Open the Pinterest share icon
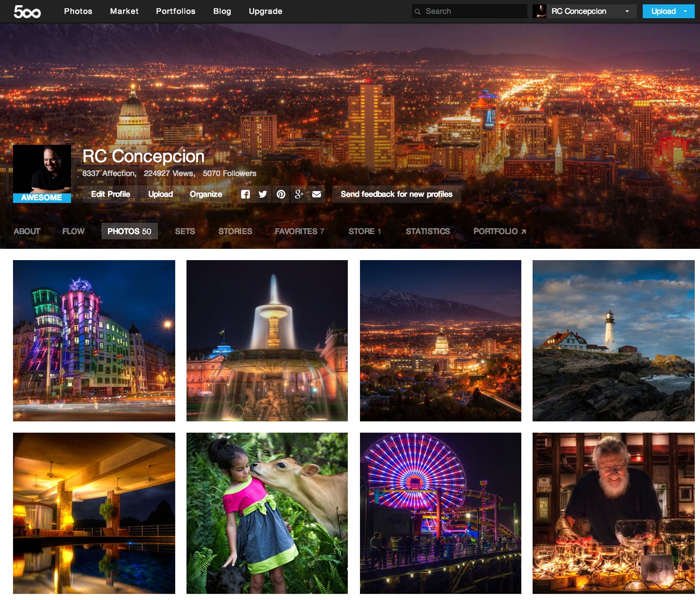The height and width of the screenshot is (600, 700). [x=281, y=194]
